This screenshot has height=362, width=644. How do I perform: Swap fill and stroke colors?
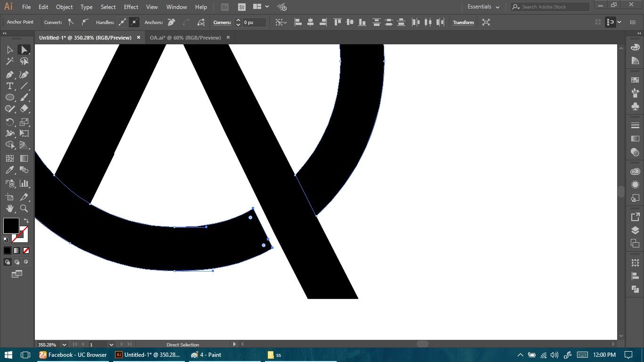(26, 221)
